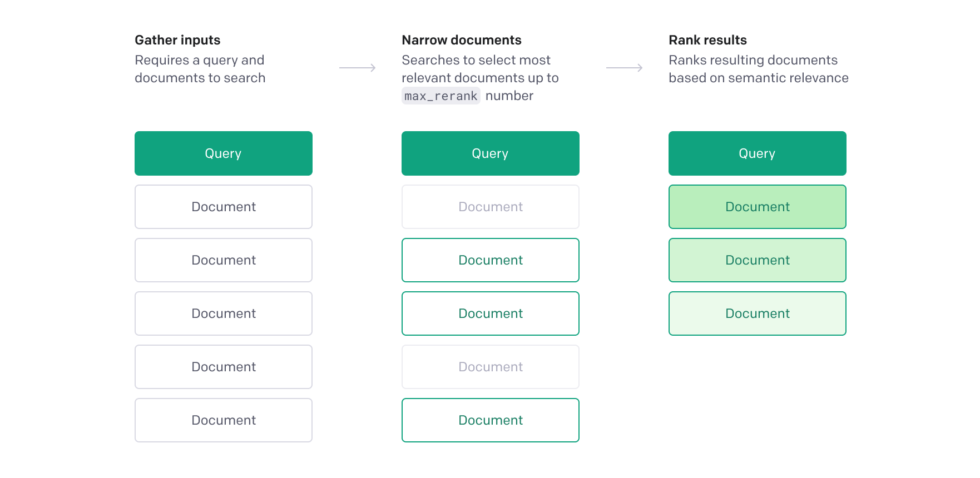This screenshot has height=478, width=980.
Task: Click the max_rerank code label
Action: click(x=440, y=96)
